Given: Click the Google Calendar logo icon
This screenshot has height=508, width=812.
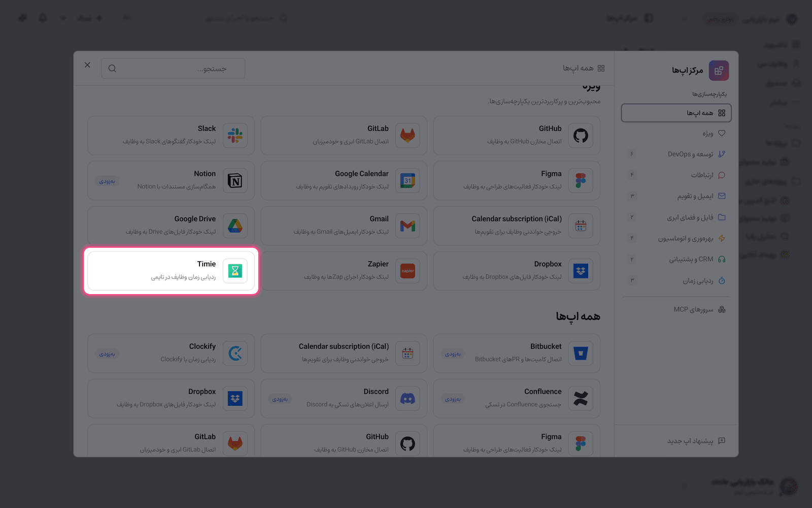Looking at the screenshot, I should 408,181.
